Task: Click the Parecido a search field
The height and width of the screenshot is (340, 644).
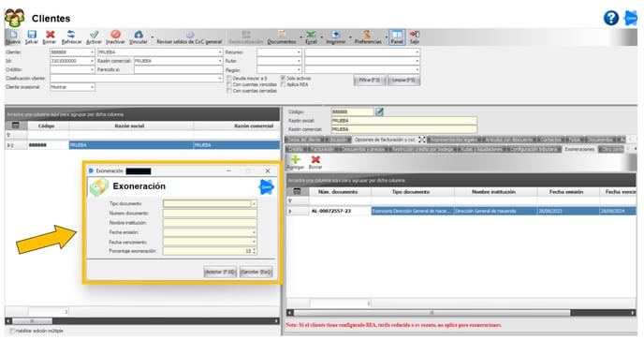Action: 178,70
